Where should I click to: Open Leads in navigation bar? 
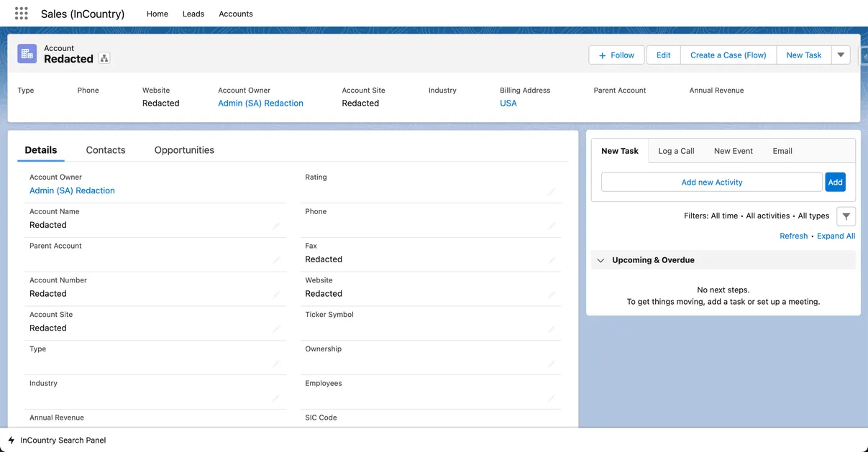tap(193, 14)
